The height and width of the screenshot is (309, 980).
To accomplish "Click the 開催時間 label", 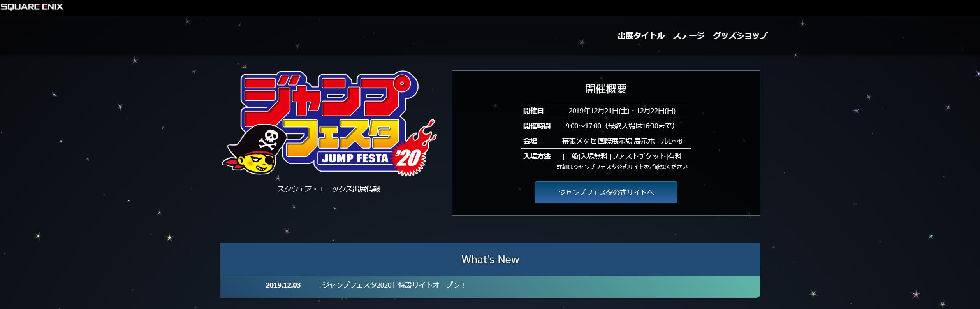I will click(537, 126).
